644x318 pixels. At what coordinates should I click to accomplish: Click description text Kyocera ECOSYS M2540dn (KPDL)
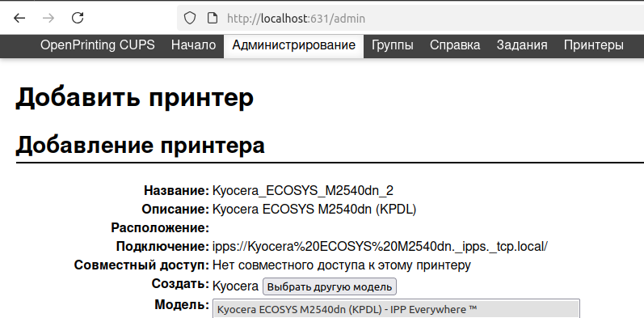click(x=314, y=210)
